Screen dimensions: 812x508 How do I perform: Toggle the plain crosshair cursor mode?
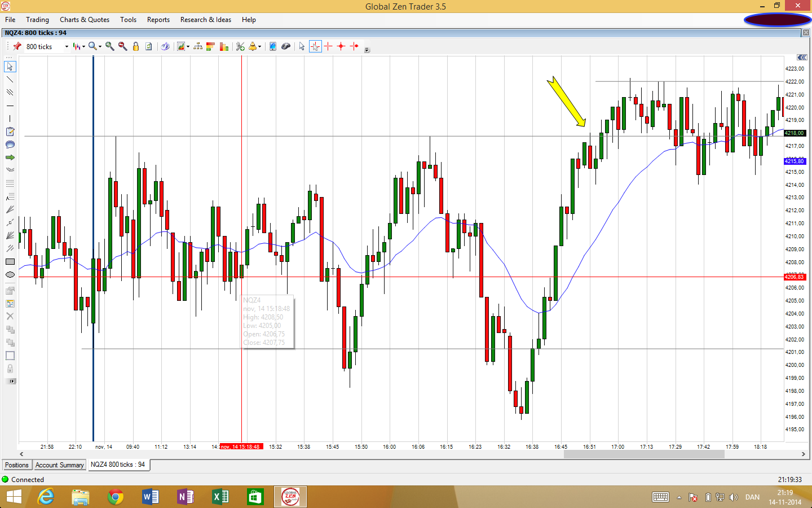(328, 46)
